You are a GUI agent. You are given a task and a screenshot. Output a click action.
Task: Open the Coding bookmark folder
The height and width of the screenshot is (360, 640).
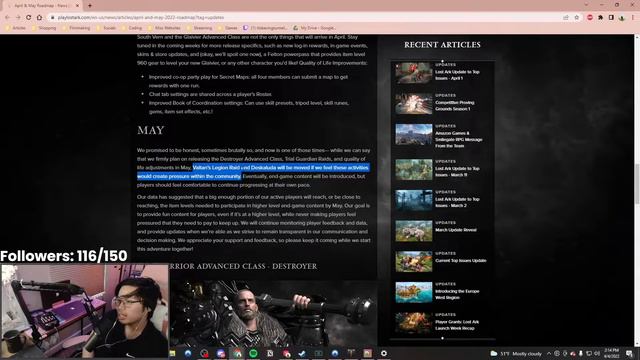[x=132, y=28]
